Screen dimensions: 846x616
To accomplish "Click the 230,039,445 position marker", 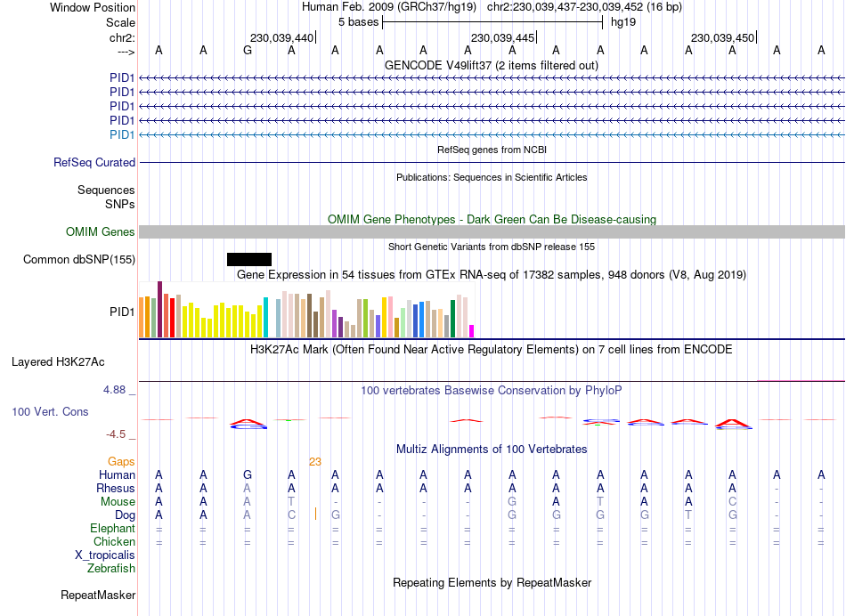I will (x=502, y=37).
